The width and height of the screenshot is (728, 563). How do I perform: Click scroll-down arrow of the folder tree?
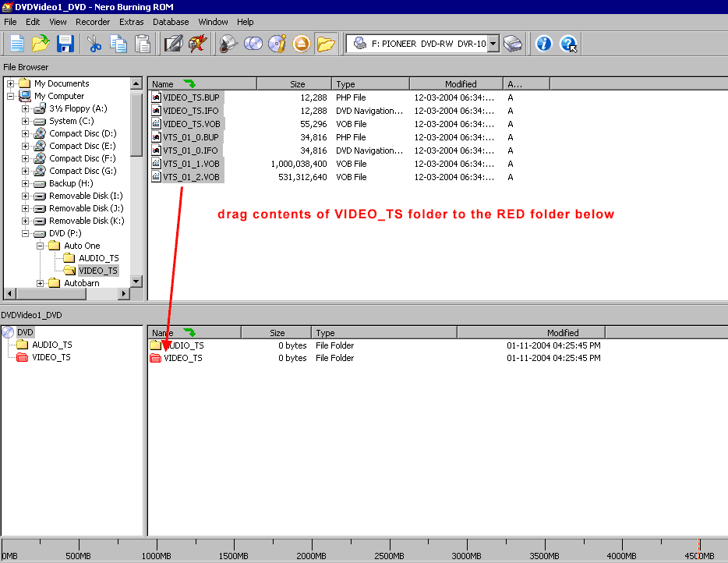click(136, 281)
